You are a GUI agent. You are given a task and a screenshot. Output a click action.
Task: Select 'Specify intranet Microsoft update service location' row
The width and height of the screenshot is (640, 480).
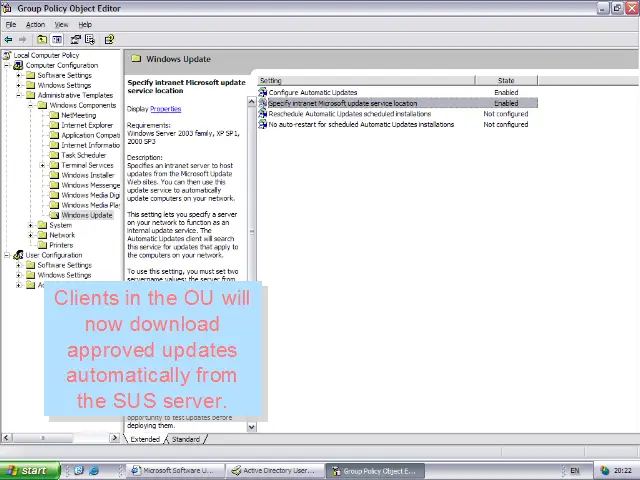(x=398, y=103)
